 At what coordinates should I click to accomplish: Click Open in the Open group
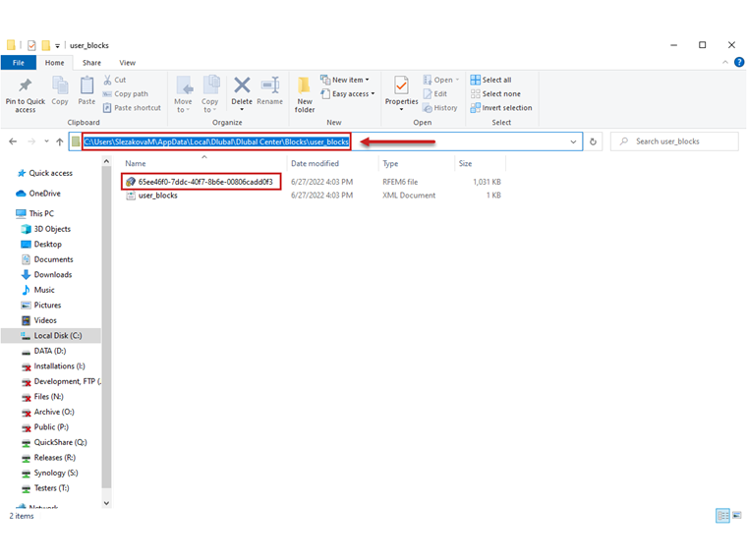tap(441, 80)
